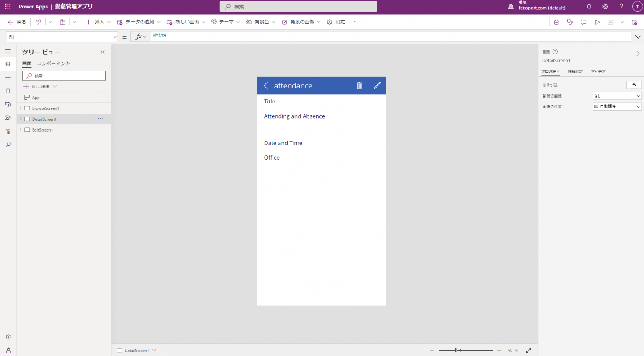This screenshot has height=356, width=644.
Task: Expand the EditScreen1 tree node
Action: tap(21, 130)
